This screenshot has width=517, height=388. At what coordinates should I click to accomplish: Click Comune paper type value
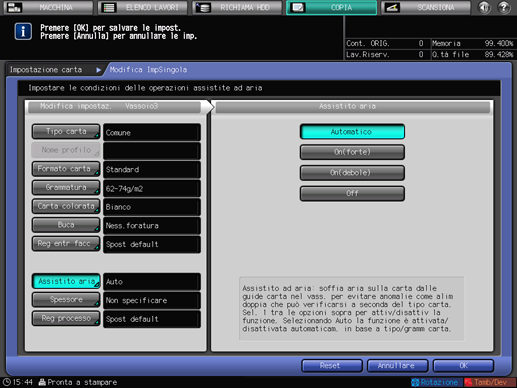152,132
